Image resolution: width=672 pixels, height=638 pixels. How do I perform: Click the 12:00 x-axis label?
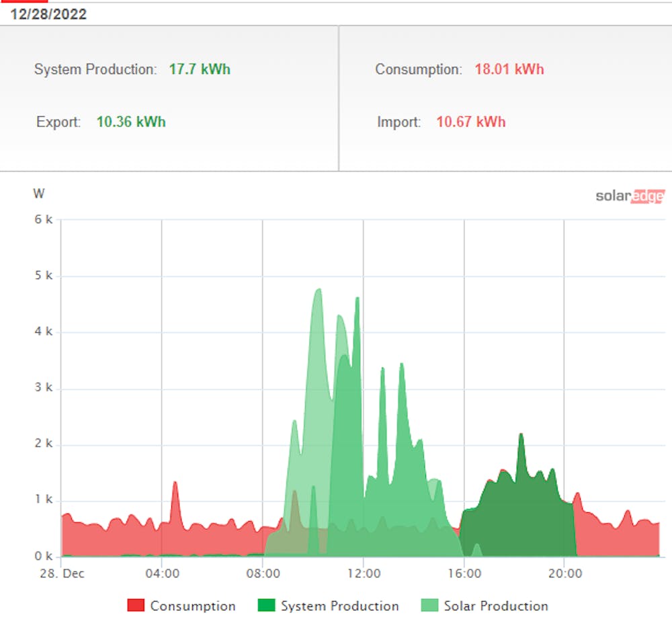pyautogui.click(x=364, y=573)
